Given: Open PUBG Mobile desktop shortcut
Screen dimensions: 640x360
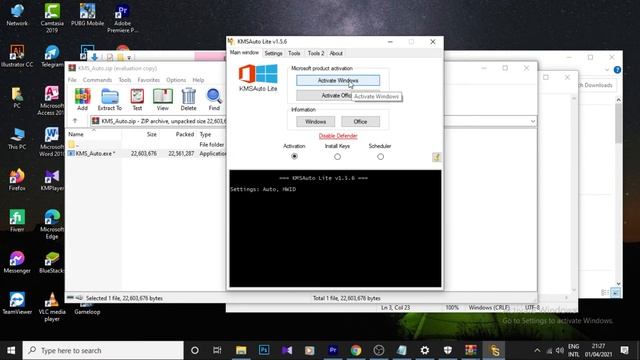Looking at the screenshot, I should click(x=87, y=15).
